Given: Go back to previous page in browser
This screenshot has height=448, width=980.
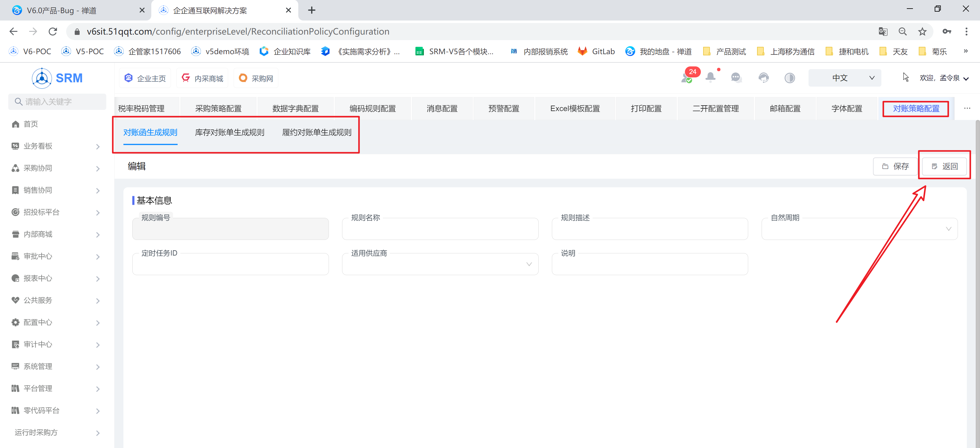Looking at the screenshot, I should (x=13, y=32).
